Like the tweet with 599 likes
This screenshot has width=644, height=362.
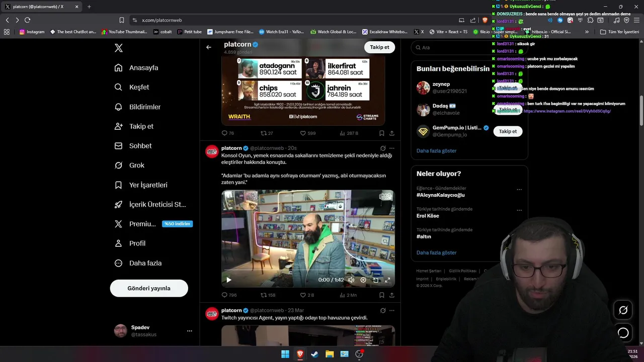coord(308,133)
